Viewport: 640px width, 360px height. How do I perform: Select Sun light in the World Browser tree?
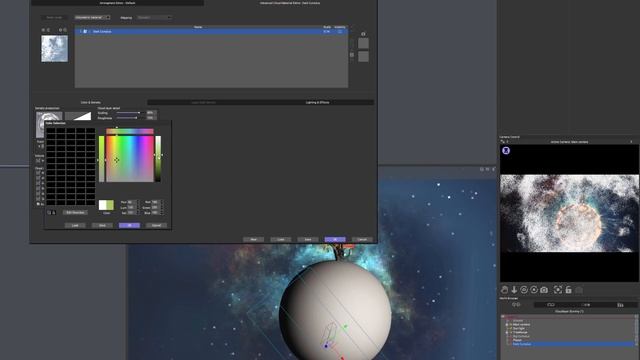(519, 329)
